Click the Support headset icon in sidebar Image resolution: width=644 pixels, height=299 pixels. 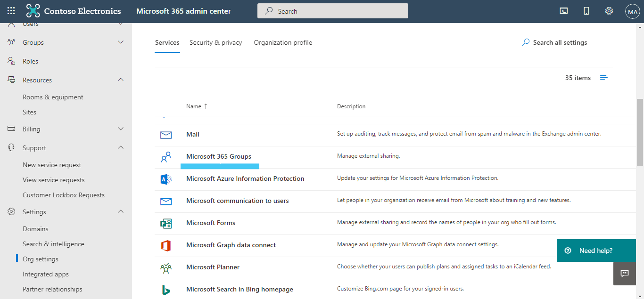coord(11,148)
